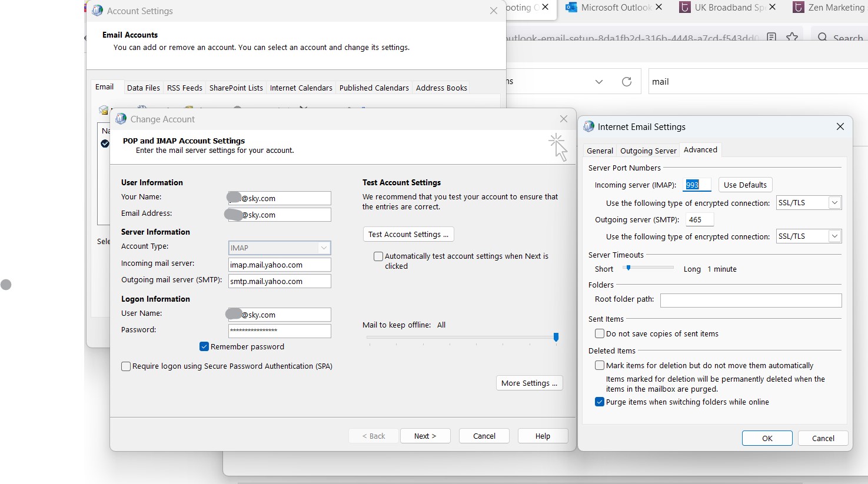Cancel Internet Email Settings dialog
The width and height of the screenshot is (868, 484).
(x=823, y=438)
